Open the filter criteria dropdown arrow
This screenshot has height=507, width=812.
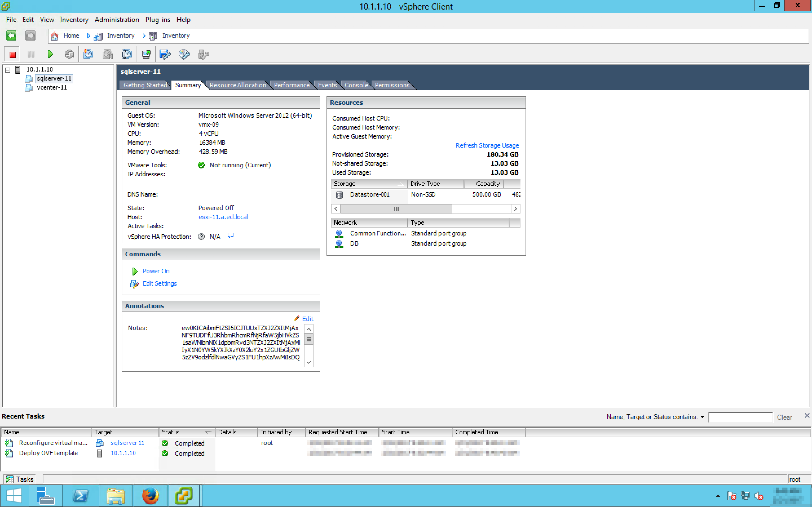[x=702, y=417]
